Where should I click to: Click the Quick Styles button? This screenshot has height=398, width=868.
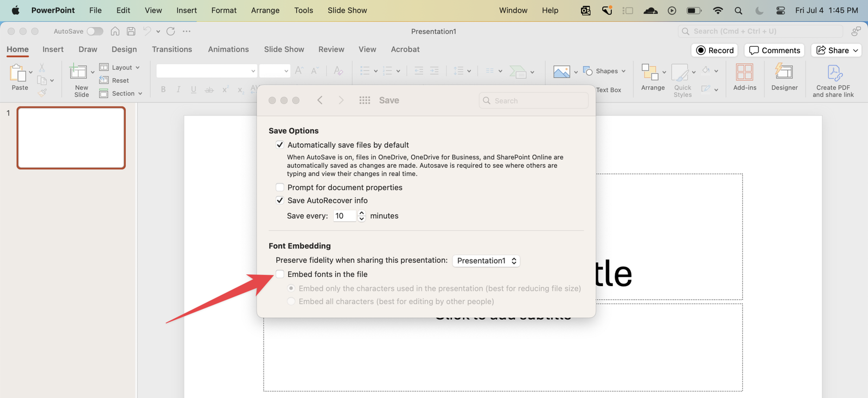tap(682, 80)
